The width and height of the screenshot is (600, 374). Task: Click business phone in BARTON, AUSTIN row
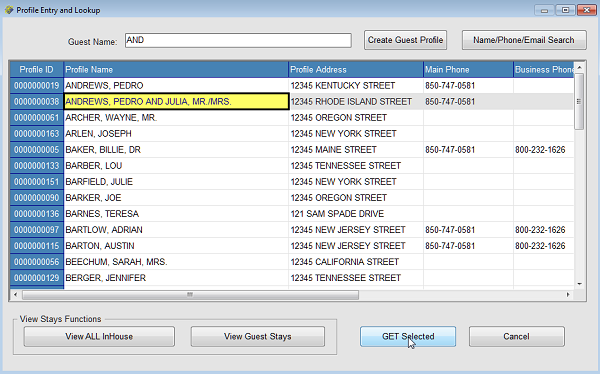(x=544, y=246)
